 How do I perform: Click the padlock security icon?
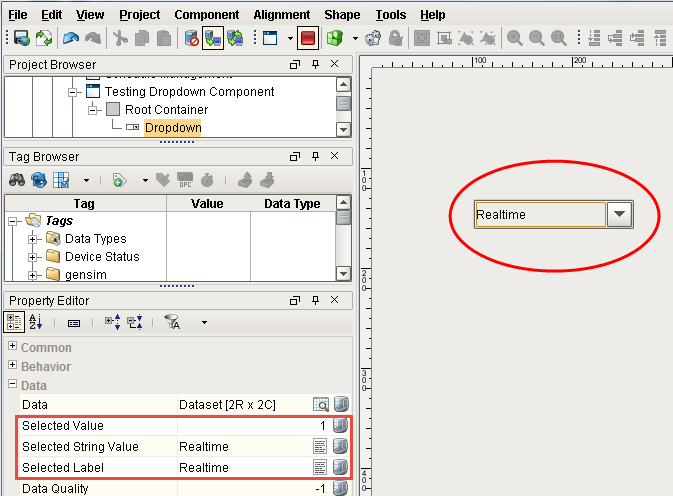(395, 38)
